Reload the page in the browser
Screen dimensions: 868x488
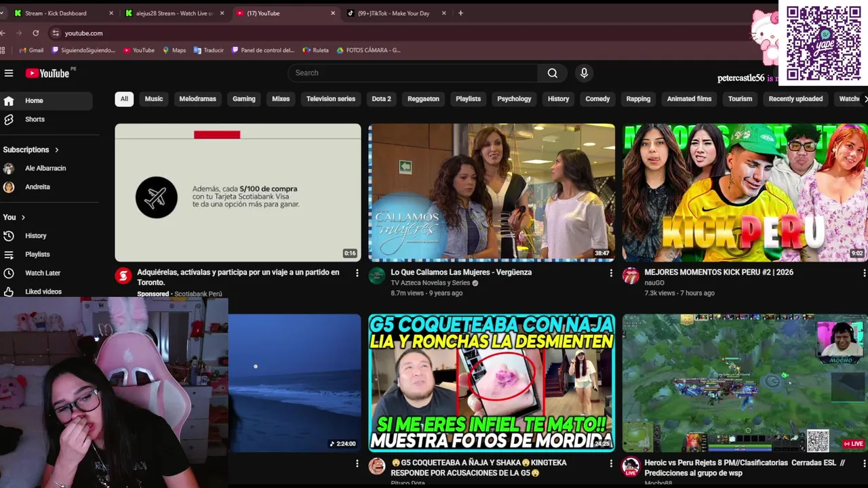coord(36,33)
